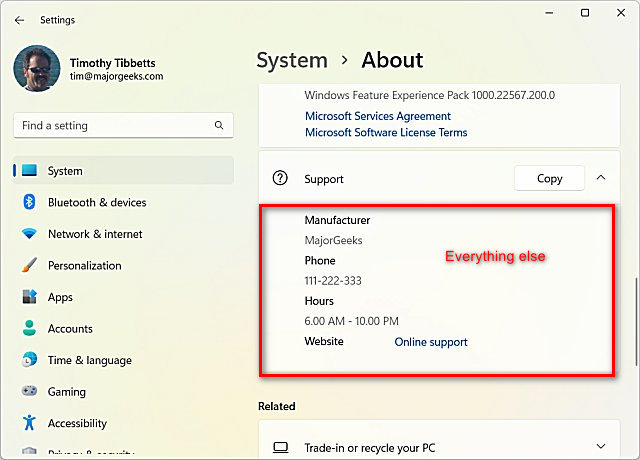The image size is (640, 460).
Task: Click the search magnifier icon
Action: (219, 125)
